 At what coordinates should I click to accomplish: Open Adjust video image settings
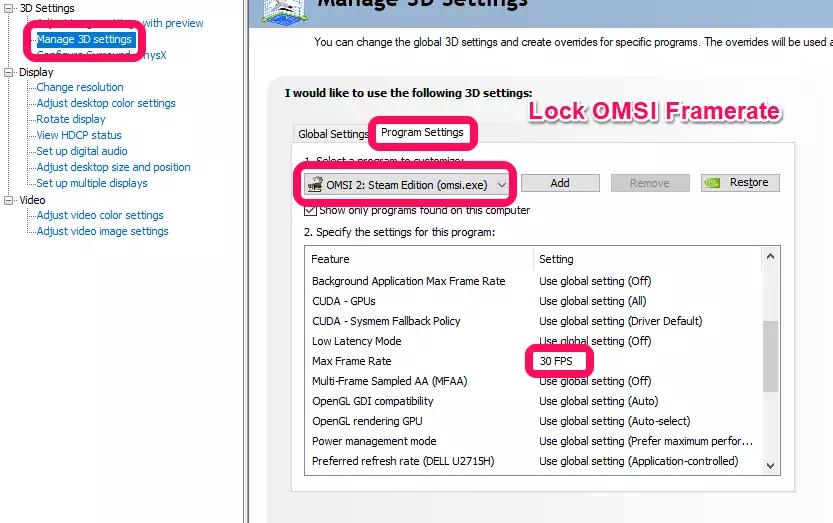coord(103,231)
